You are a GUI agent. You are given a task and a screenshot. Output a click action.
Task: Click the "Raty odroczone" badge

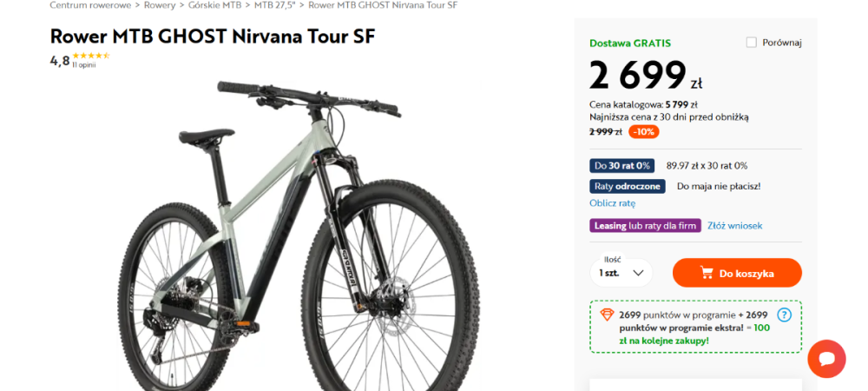pyautogui.click(x=628, y=186)
